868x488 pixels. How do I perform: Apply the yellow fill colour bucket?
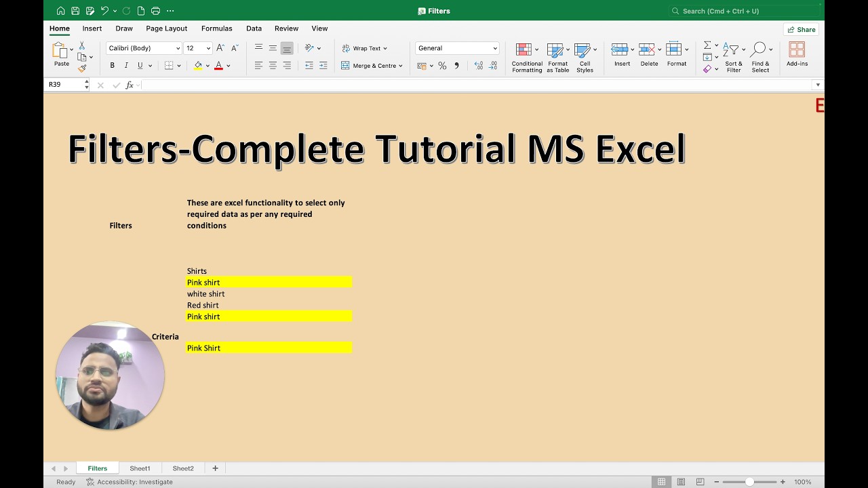point(198,66)
